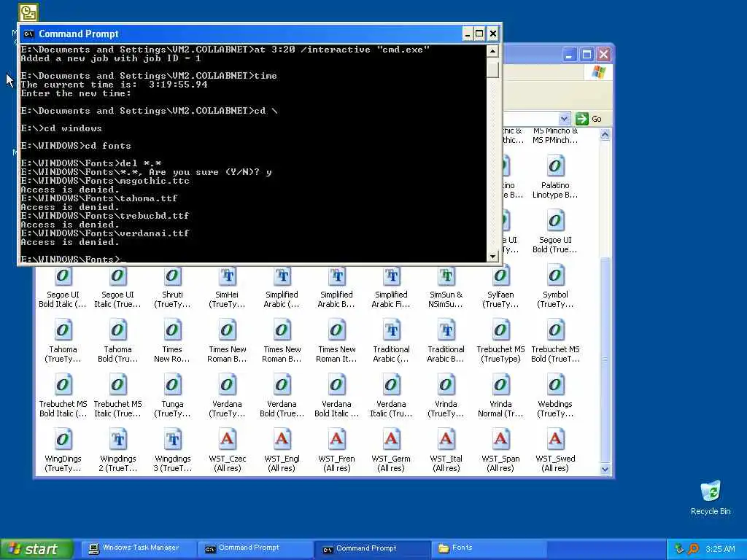This screenshot has height=560, width=747.
Task: Select the Times New Roman Italic font icon
Action: click(336, 330)
